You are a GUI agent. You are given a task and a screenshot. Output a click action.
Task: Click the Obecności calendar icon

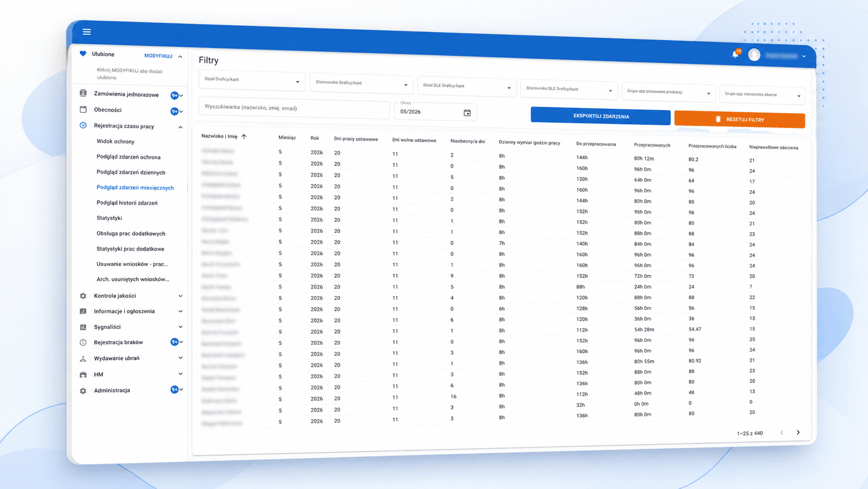click(x=83, y=110)
